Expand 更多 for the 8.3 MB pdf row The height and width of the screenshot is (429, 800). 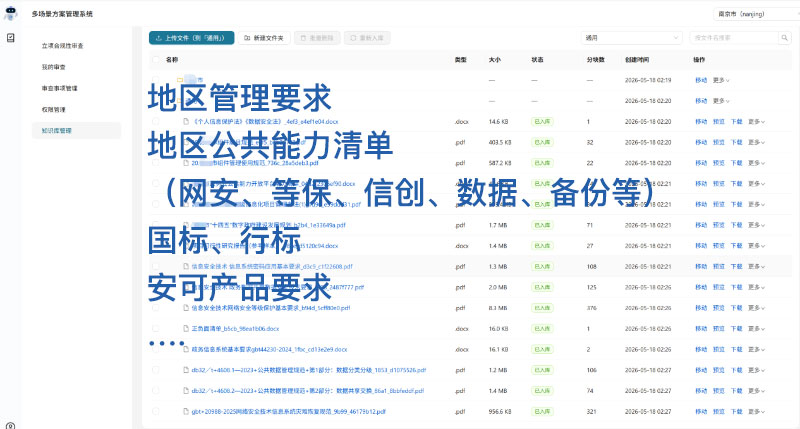click(757, 308)
